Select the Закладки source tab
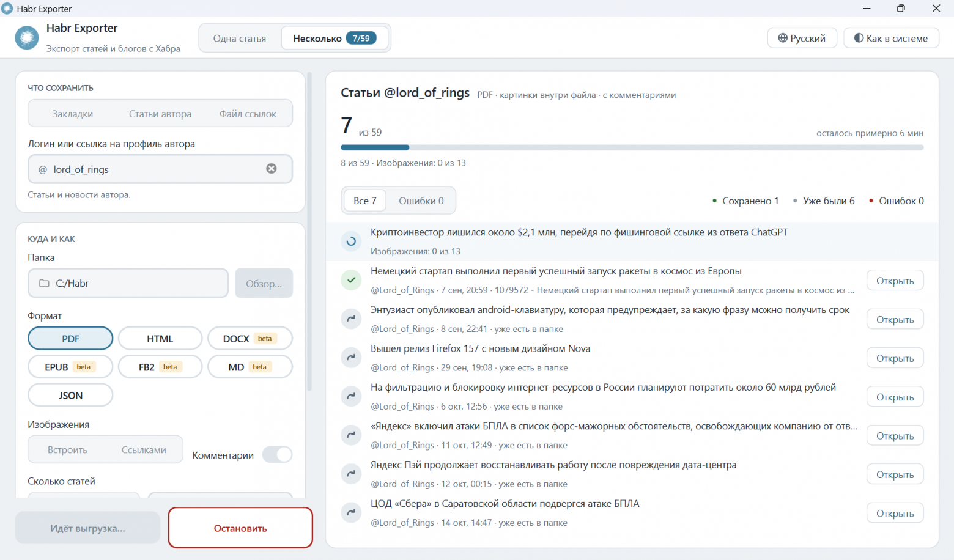Image resolution: width=954 pixels, height=560 pixels. pos(73,114)
